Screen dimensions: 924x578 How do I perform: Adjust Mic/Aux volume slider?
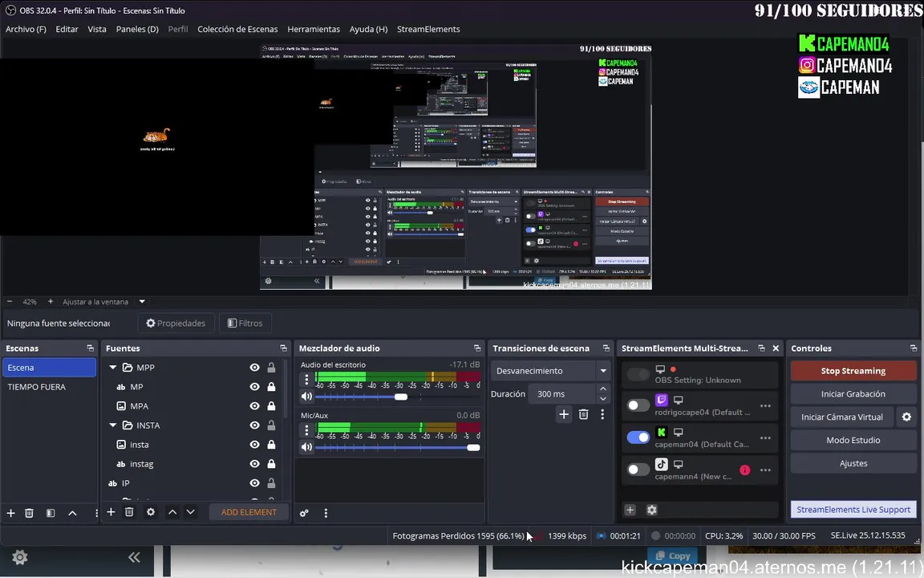[473, 448]
